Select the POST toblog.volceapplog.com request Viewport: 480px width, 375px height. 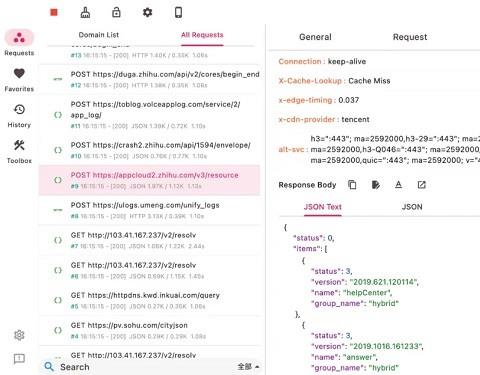pos(149,115)
